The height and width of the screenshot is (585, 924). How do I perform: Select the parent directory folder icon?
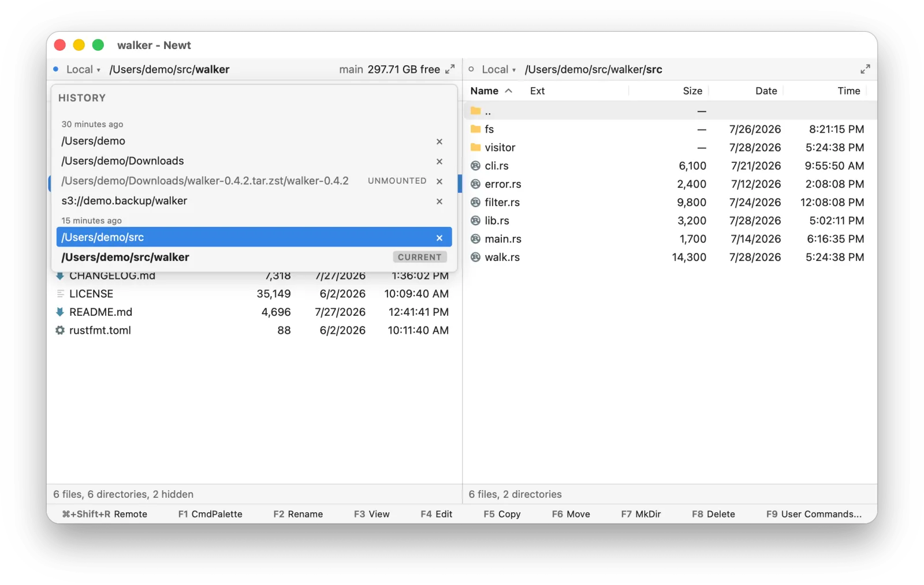[475, 111]
